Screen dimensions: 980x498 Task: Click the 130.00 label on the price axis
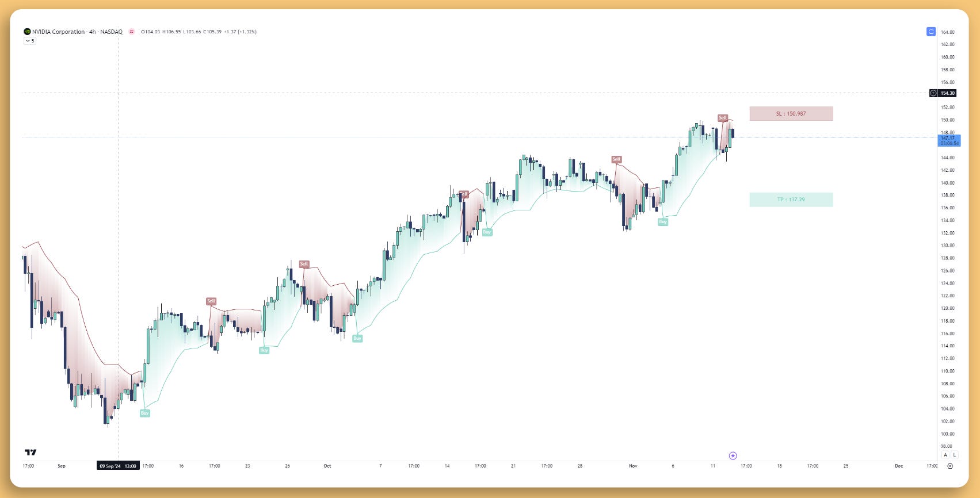947,246
